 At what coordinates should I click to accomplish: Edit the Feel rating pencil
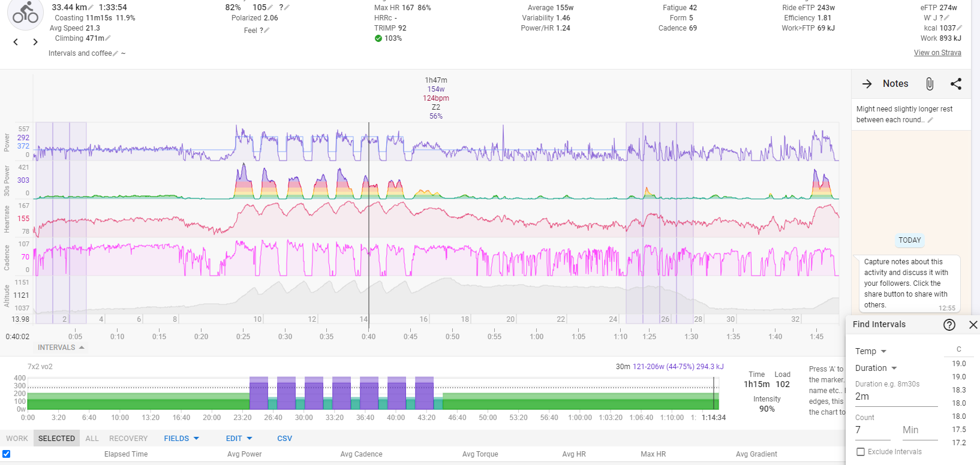(267, 31)
